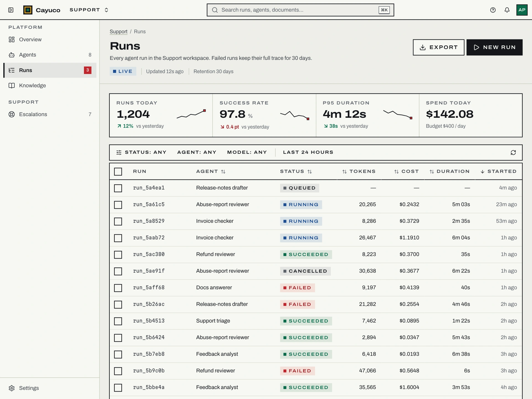Open the Model: Any filter
Screen dimensions: 532x399
pos(247,152)
